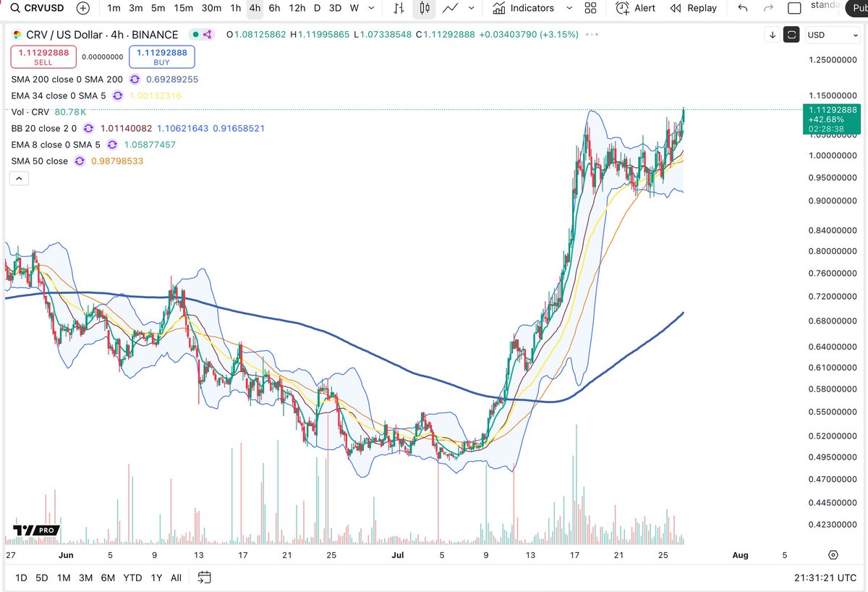The width and height of the screenshot is (868, 592).
Task: Set range to 6M
Action: 108,577
